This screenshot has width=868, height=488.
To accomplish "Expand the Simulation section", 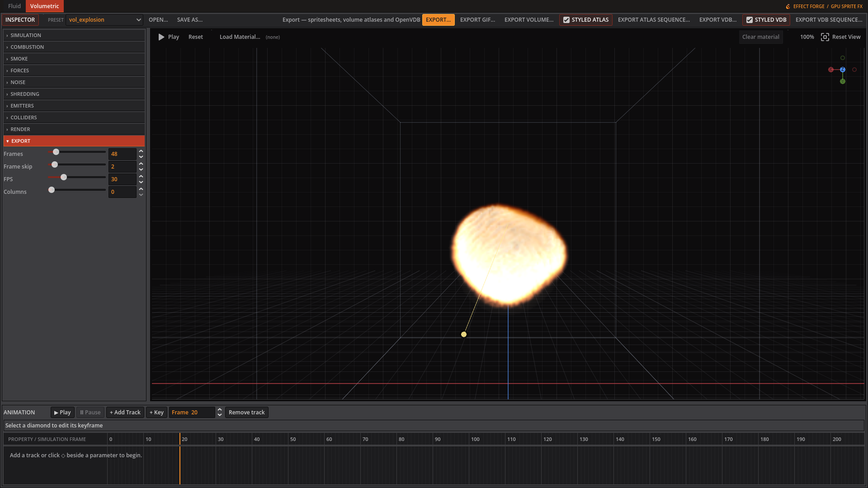I will pyautogui.click(x=74, y=35).
